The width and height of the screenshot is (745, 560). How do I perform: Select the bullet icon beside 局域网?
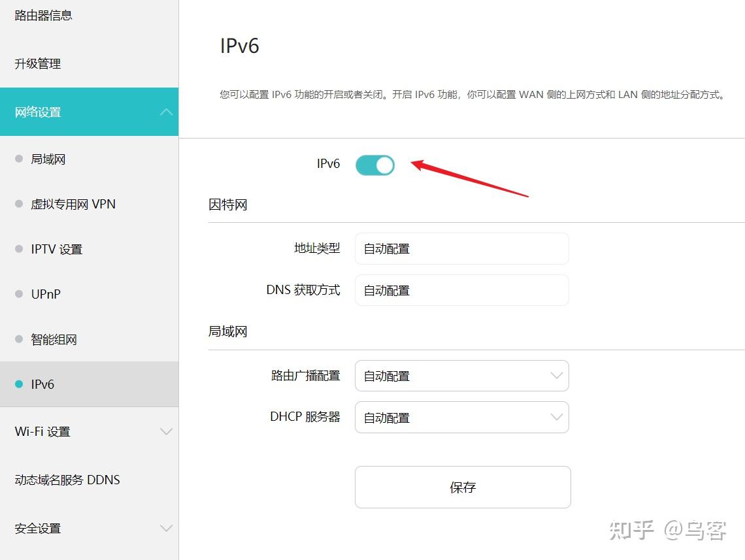click(18, 159)
